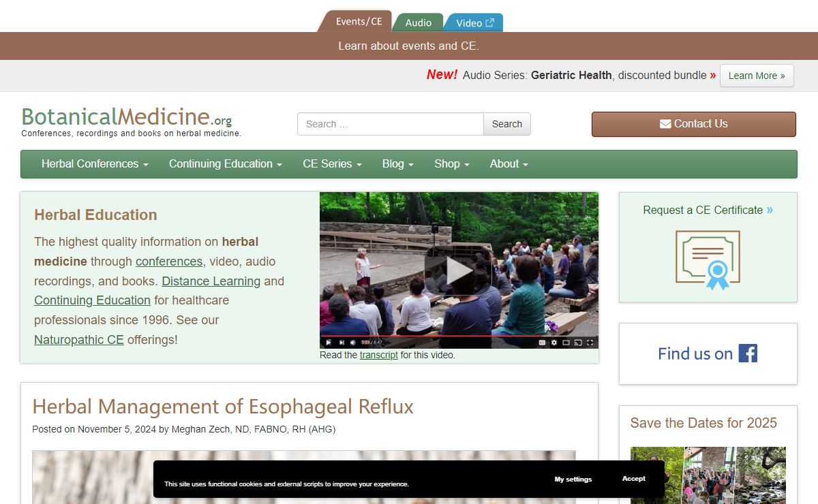Click the external link icon on the Video tab

(490, 22)
